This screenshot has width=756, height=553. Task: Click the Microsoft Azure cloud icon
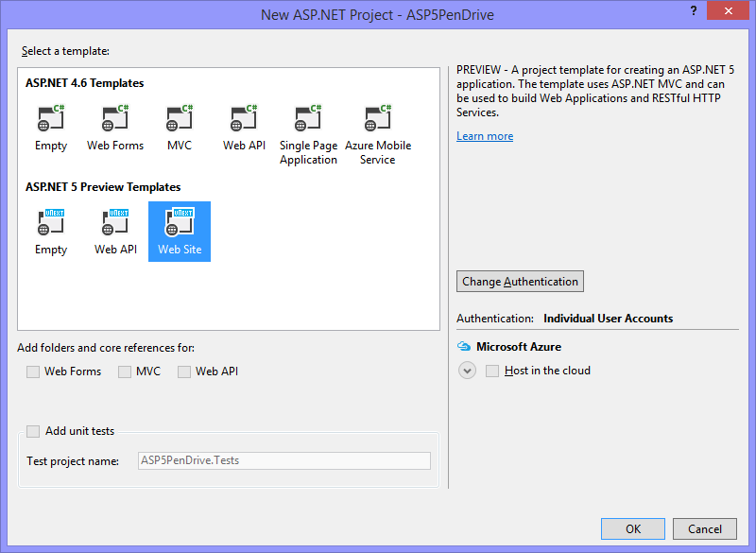(x=464, y=347)
